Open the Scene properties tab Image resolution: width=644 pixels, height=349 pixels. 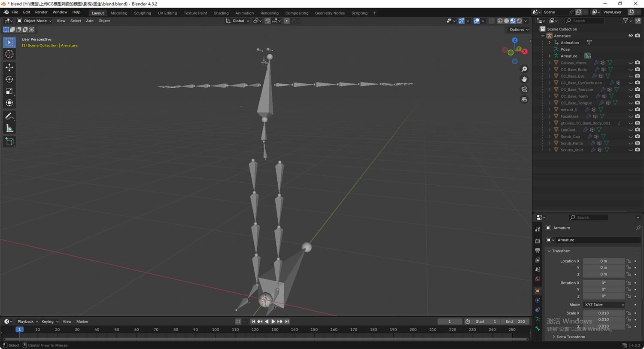coord(538,269)
